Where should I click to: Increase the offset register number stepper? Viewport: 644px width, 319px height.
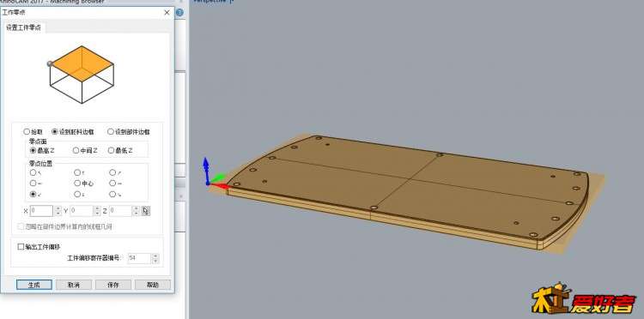[x=155, y=256]
